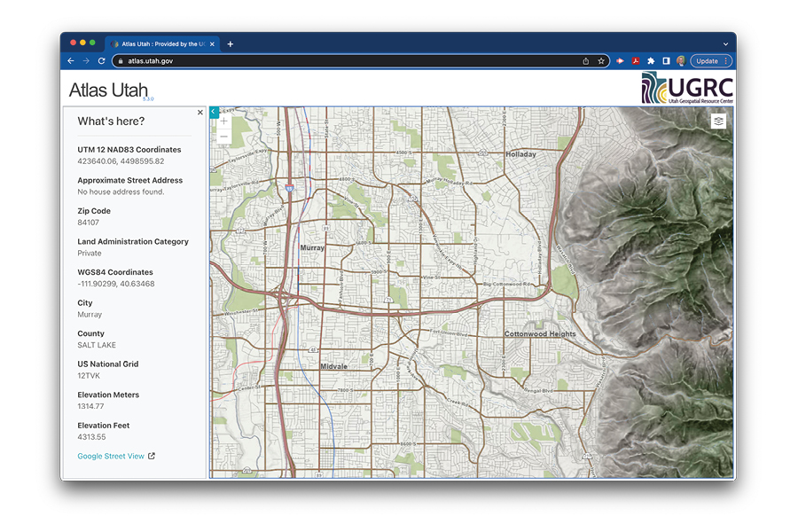
Task: Click the Murray city label on the map
Action: point(312,248)
